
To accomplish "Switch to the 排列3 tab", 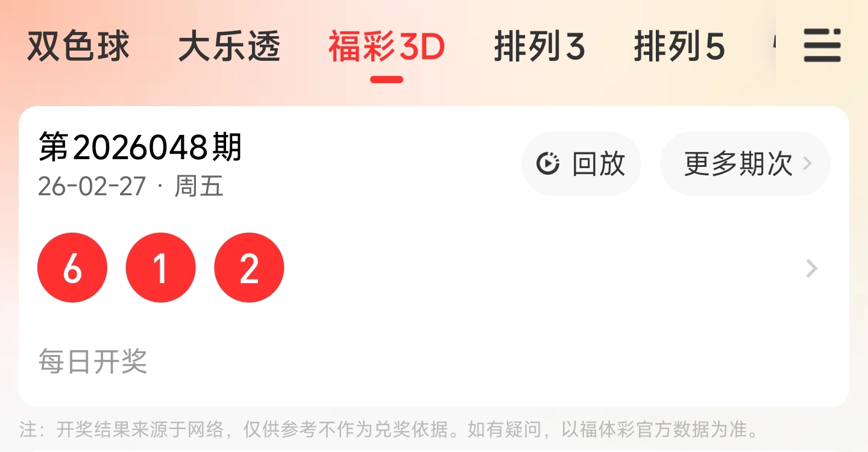I will tap(539, 47).
